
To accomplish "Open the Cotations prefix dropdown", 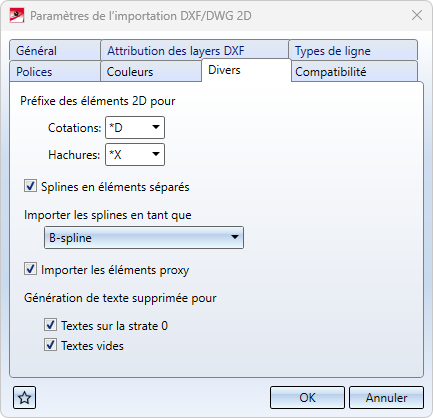I will [x=156, y=127].
